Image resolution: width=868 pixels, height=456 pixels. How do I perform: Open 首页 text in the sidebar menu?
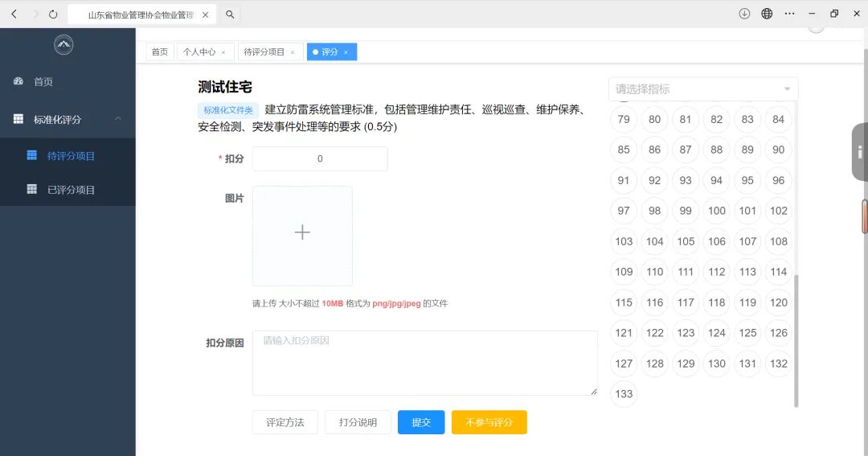click(43, 82)
